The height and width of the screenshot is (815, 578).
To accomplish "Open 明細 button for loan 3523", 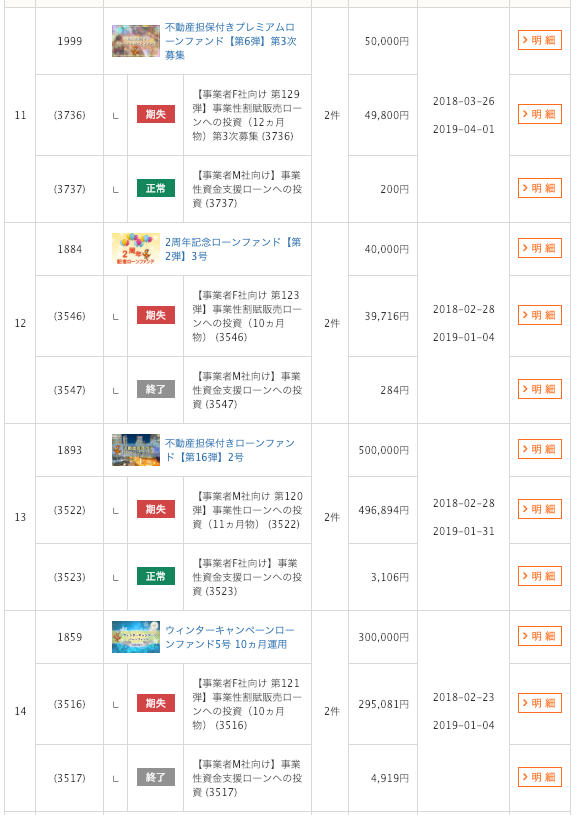I will click(x=540, y=576).
